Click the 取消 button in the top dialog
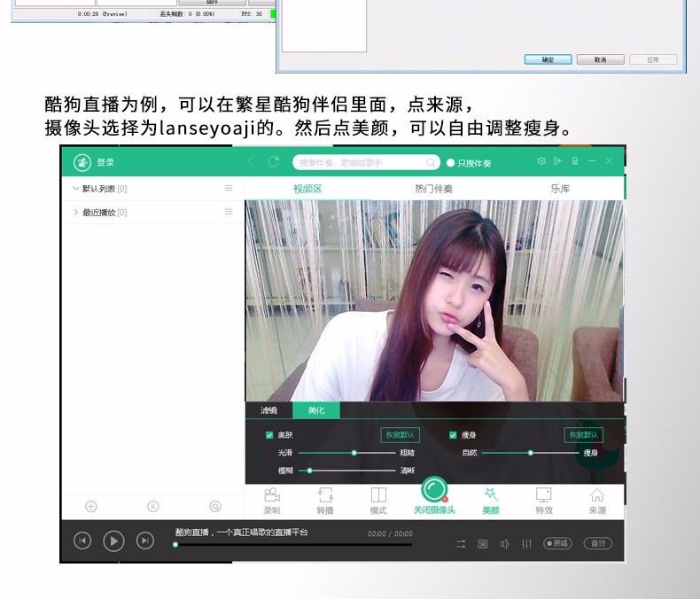The height and width of the screenshot is (599, 700). coord(601,59)
